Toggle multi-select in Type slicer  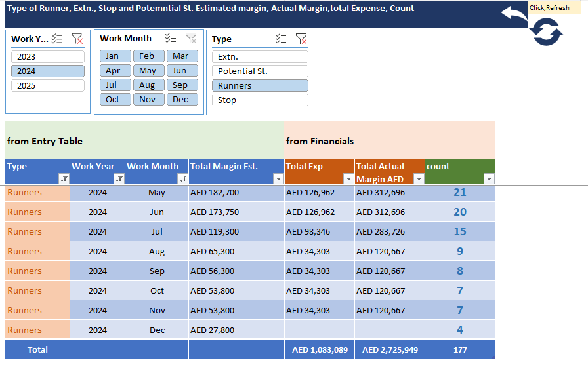point(281,39)
